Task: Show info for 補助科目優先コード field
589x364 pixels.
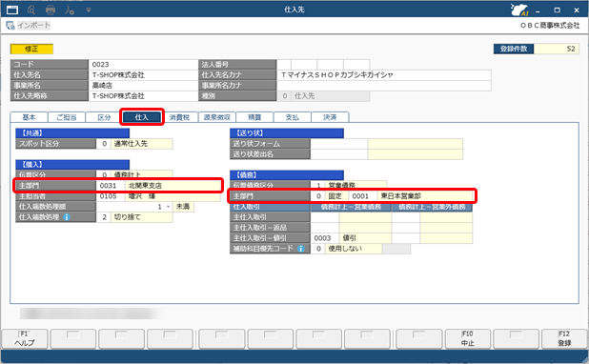Action: click(300, 249)
